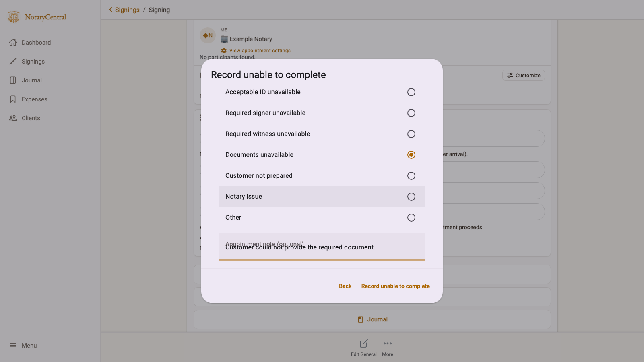Click the NotaryCentral logo
644x362 pixels.
[37, 17]
